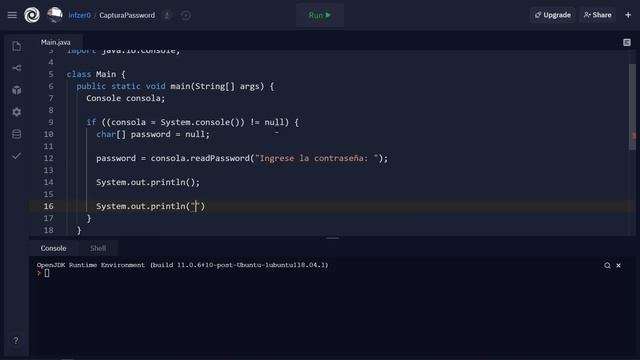Viewport: 640px width, 360px height.
Task: Click the pencil icon beside CapturaPassword
Action: point(167,15)
